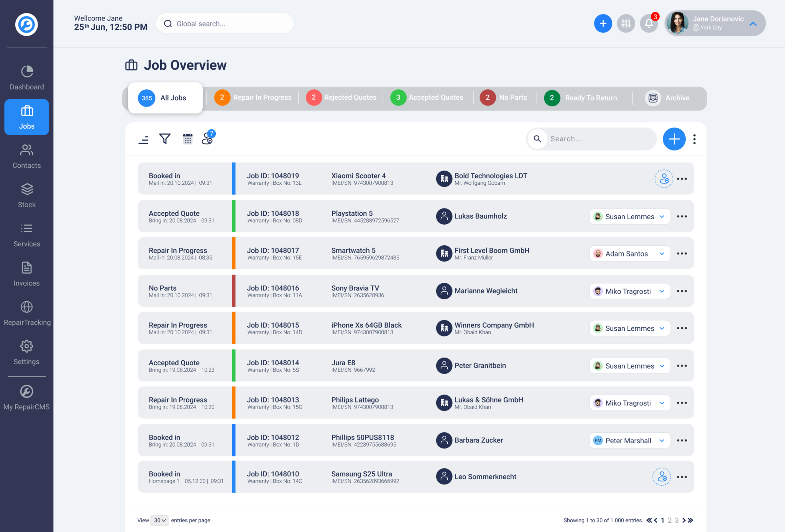Open the filter funnel tool
The image size is (785, 532).
click(x=165, y=139)
